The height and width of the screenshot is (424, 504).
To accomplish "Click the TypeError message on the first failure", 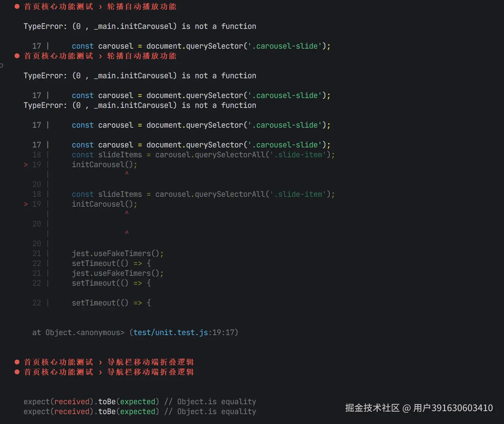I will [x=139, y=26].
